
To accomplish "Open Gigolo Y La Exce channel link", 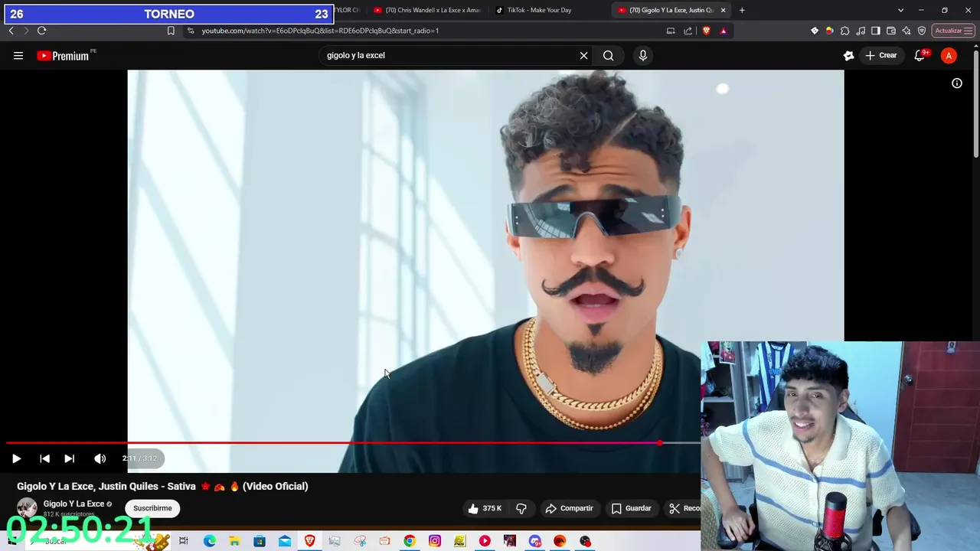I will pyautogui.click(x=73, y=504).
